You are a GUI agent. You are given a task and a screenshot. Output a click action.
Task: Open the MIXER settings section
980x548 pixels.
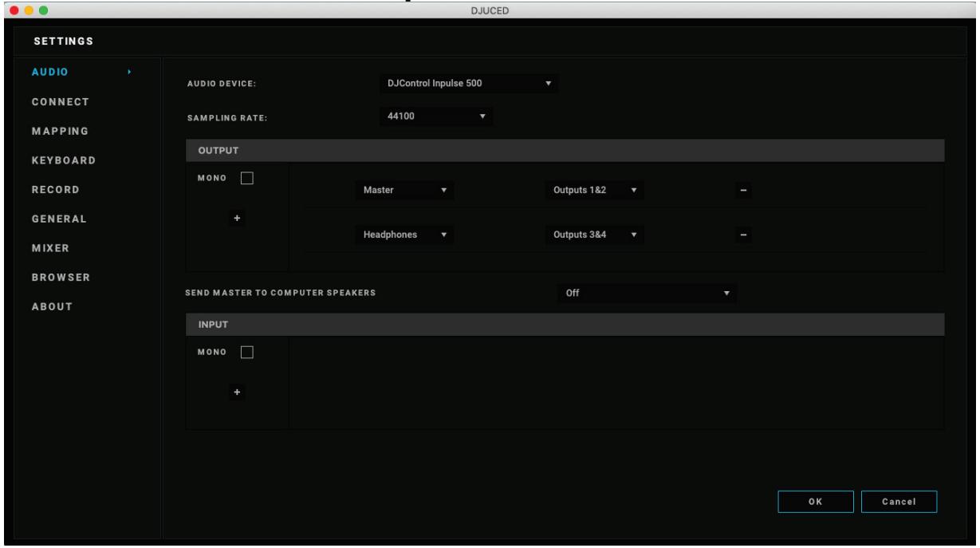(50, 248)
